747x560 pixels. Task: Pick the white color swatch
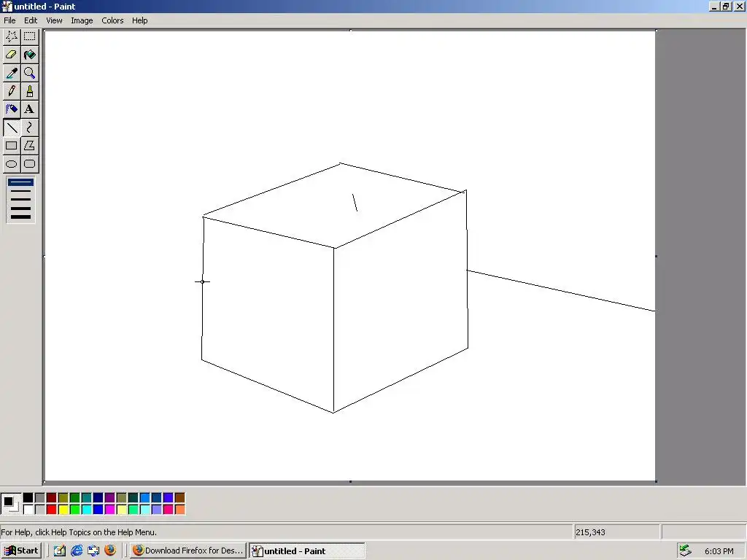coord(28,510)
